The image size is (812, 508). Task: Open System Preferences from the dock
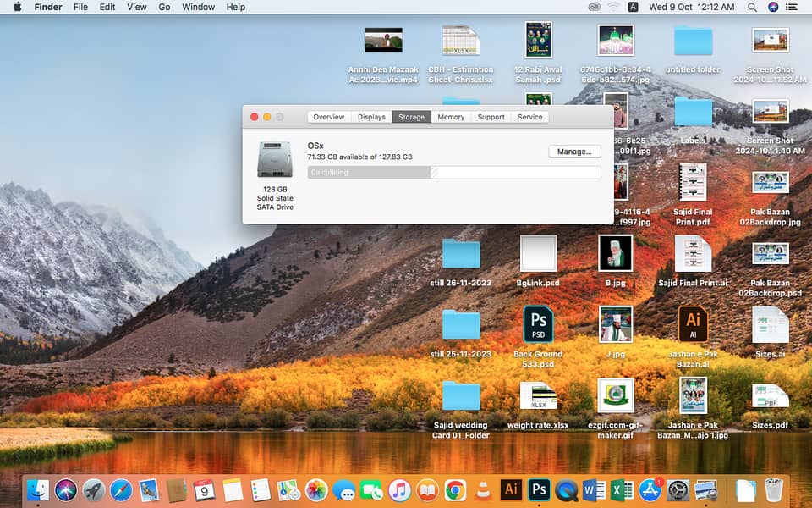coord(678,489)
